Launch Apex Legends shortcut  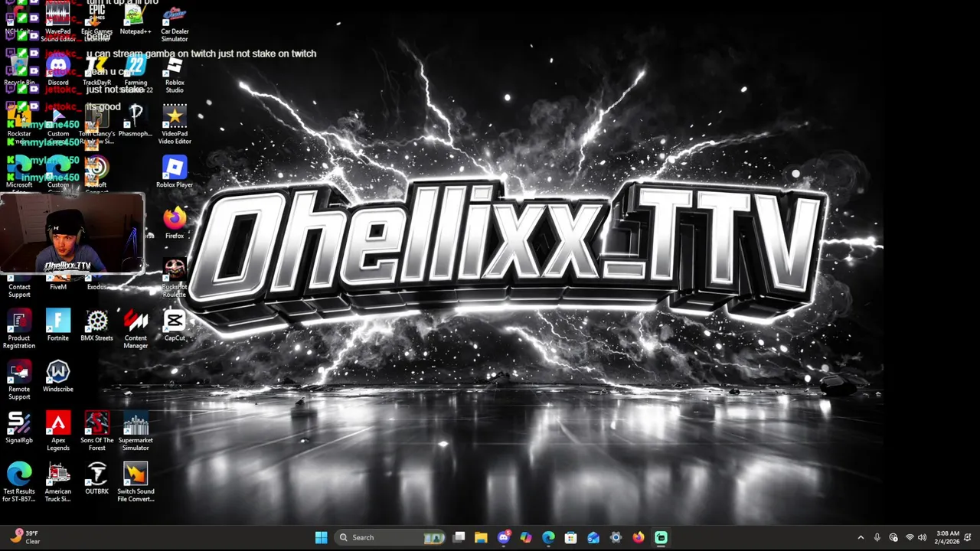[x=58, y=432]
